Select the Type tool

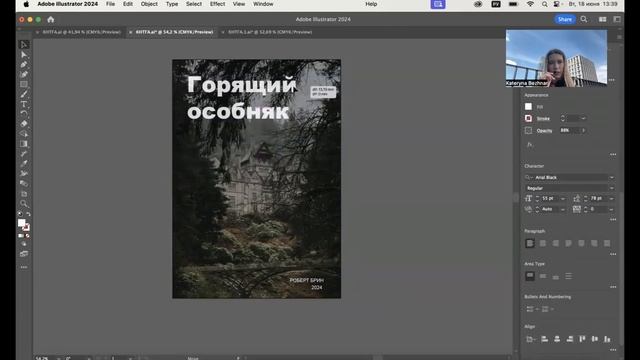24,104
